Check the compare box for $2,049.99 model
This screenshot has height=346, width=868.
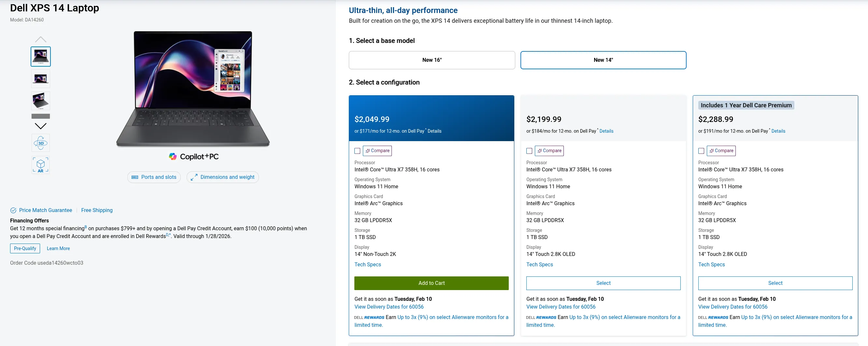357,151
